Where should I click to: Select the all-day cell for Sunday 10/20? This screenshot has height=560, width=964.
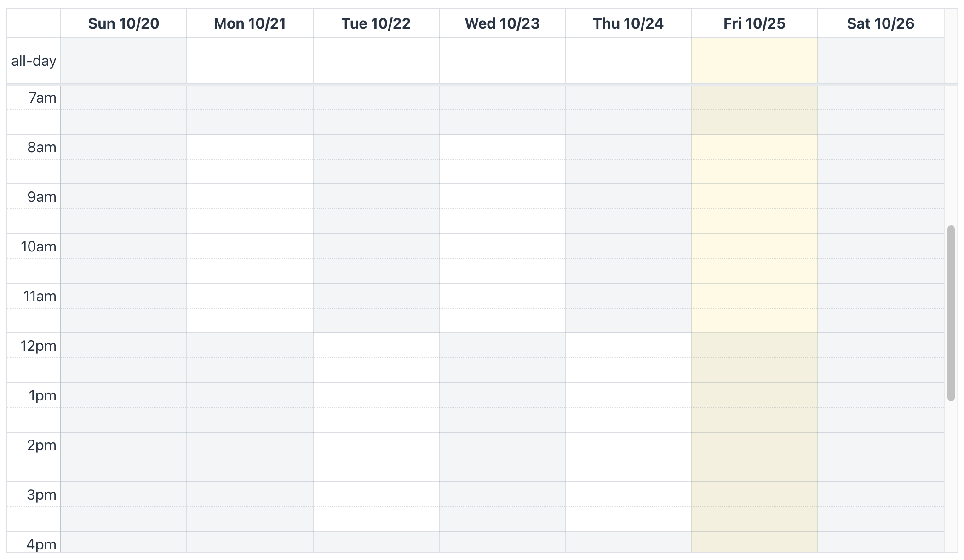point(123,60)
